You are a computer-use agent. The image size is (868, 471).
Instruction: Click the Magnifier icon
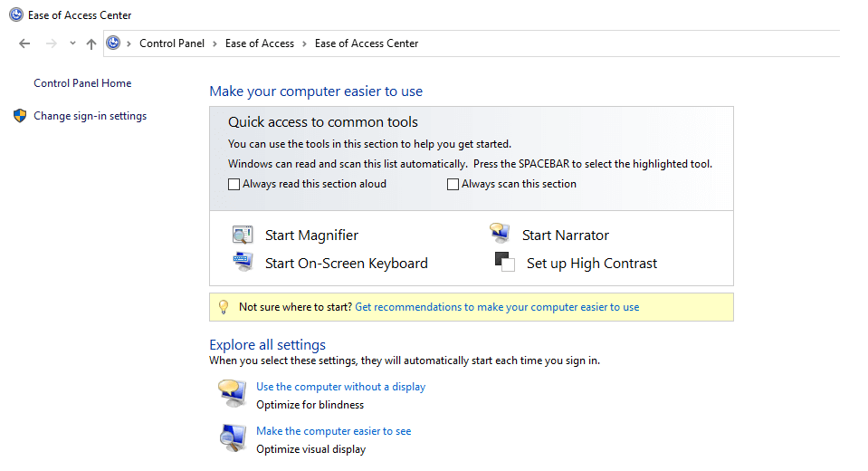tap(243, 235)
